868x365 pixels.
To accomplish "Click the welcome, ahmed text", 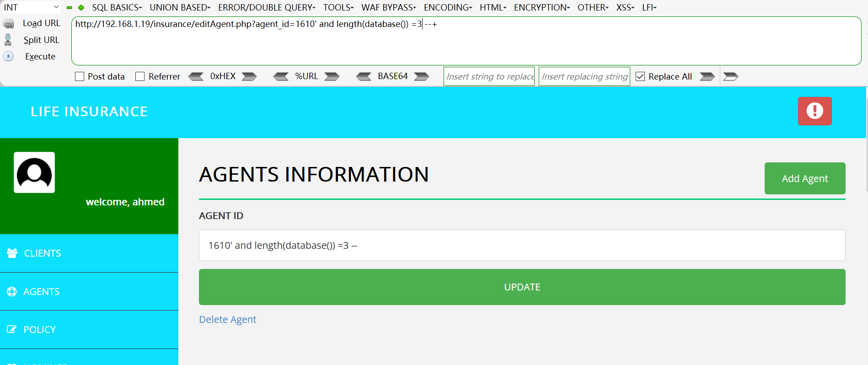I will [125, 202].
